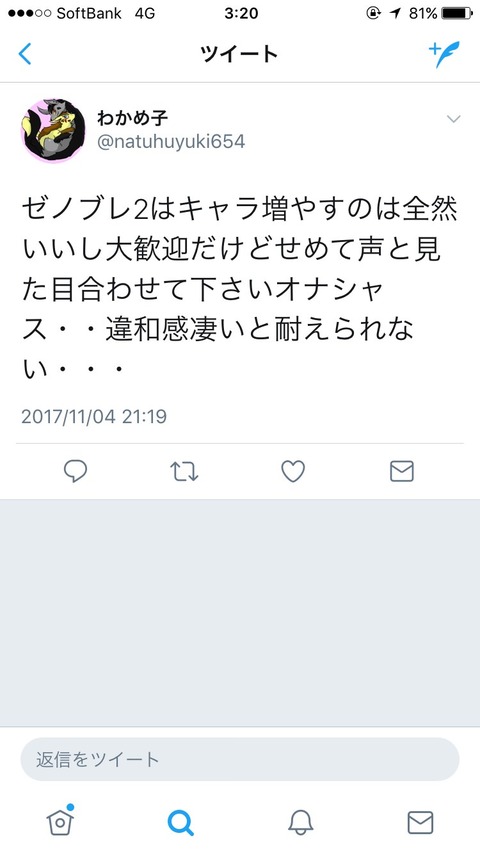The width and height of the screenshot is (480, 854).
Task: Tap the back arrow in header
Action: click(25, 54)
